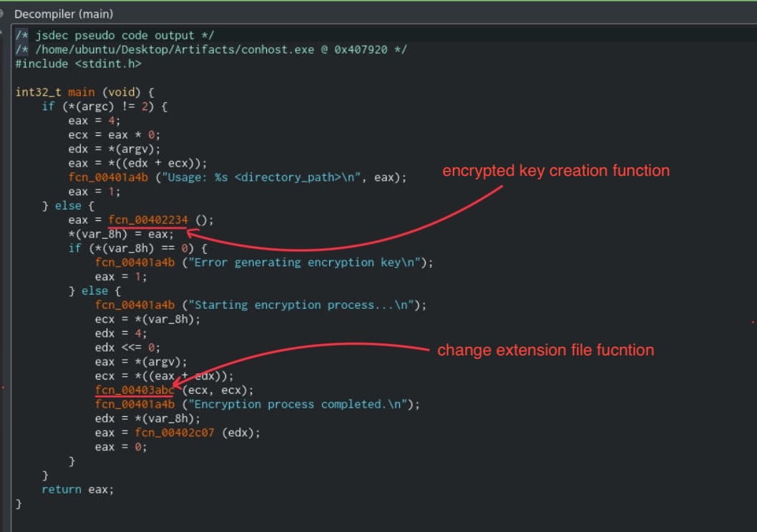757x532 pixels.
Task: Select fcn_00401a4b before "Encryption process completed"
Action: coord(134,404)
